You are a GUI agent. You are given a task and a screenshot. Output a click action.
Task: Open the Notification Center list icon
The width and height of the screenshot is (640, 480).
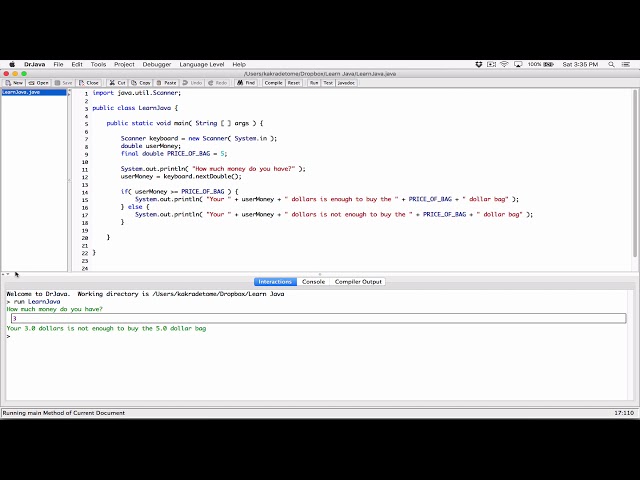(x=626, y=64)
